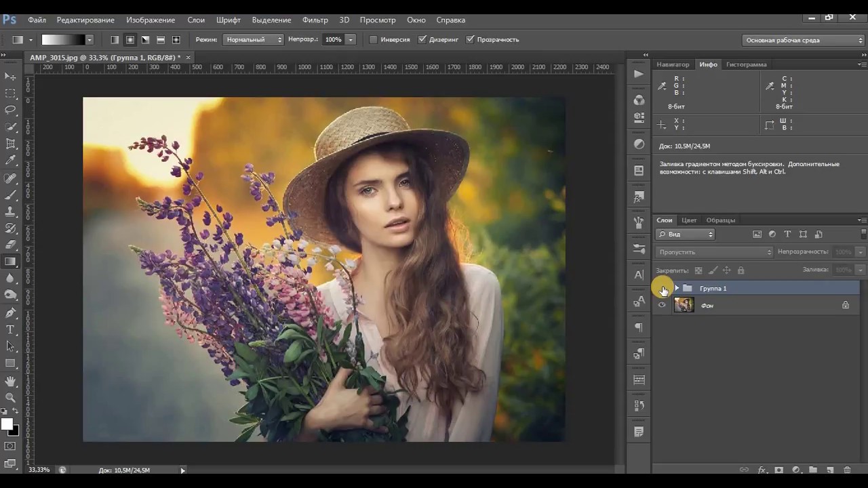Screen dimensions: 868x488
Task: Select the Clone Stamp tool
Action: (x=10, y=211)
